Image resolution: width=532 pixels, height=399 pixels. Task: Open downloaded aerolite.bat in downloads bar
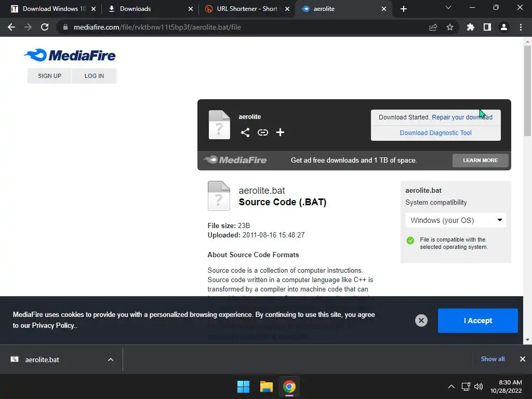42,360
